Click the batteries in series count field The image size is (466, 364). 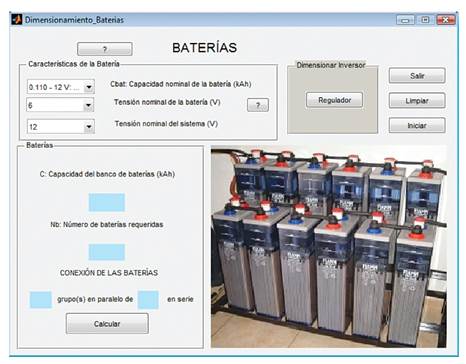[148, 299]
